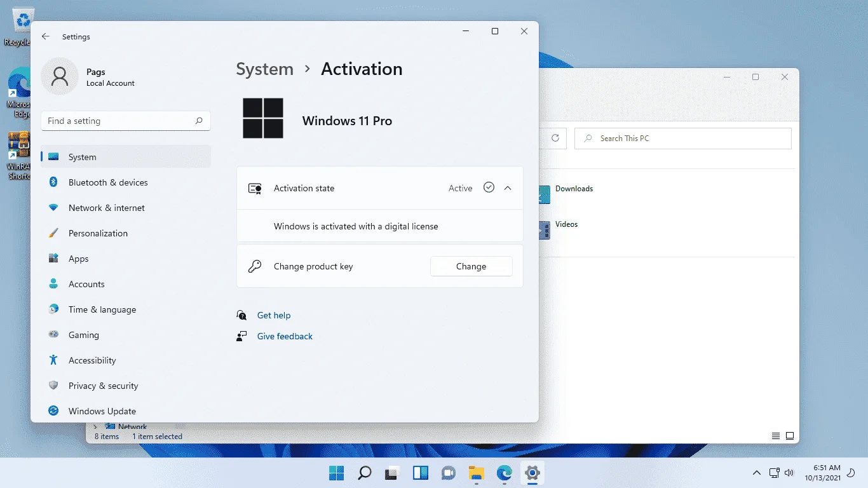868x488 pixels.
Task: Click the Windows Update sync icon
Action: coord(53,411)
